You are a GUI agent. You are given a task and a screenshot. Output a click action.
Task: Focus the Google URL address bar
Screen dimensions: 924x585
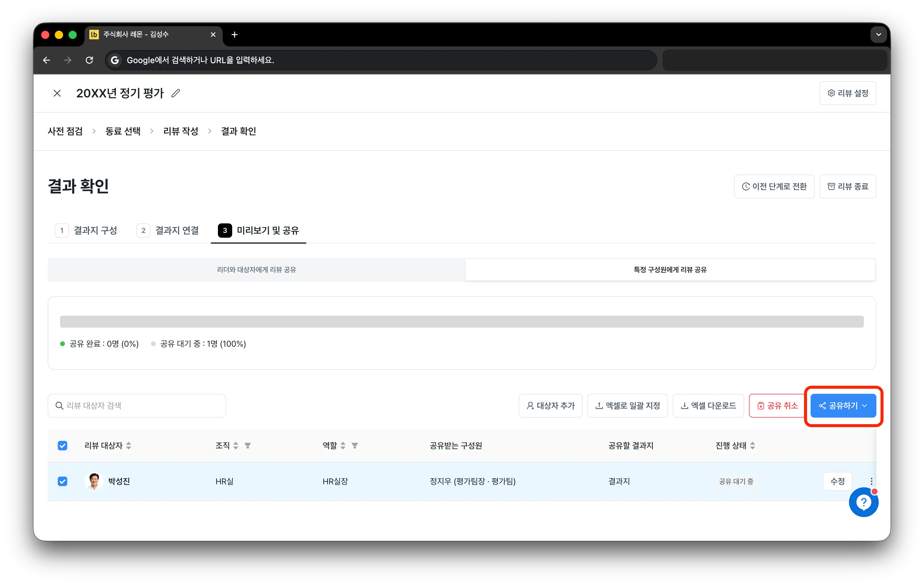pos(381,60)
